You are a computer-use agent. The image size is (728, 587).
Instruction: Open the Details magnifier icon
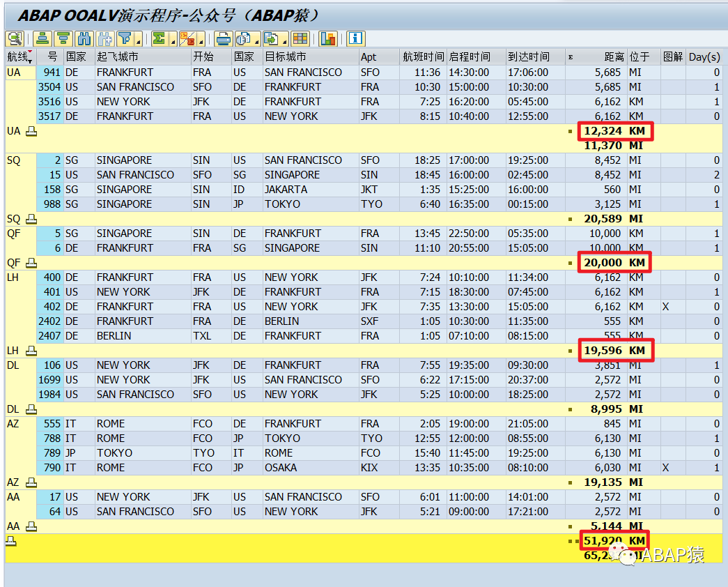coord(15,38)
